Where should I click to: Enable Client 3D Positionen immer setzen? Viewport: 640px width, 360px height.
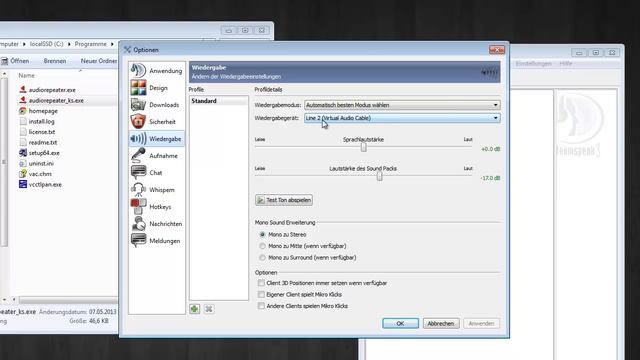(261, 283)
